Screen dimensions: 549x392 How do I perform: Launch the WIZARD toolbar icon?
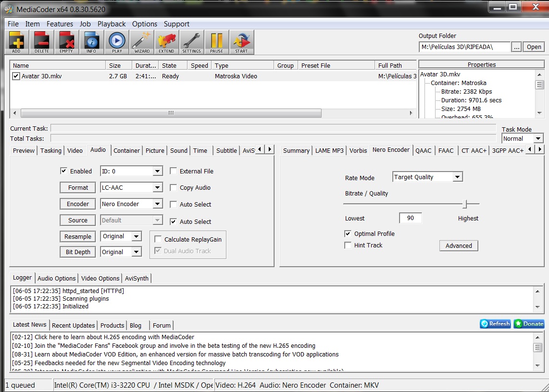click(x=142, y=42)
